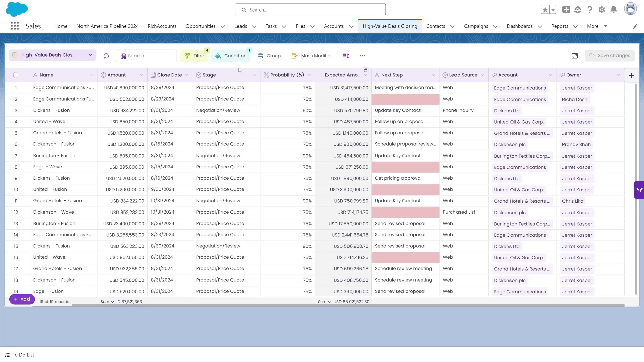
Task: Add a new column with plus icon
Action: [x=632, y=75]
